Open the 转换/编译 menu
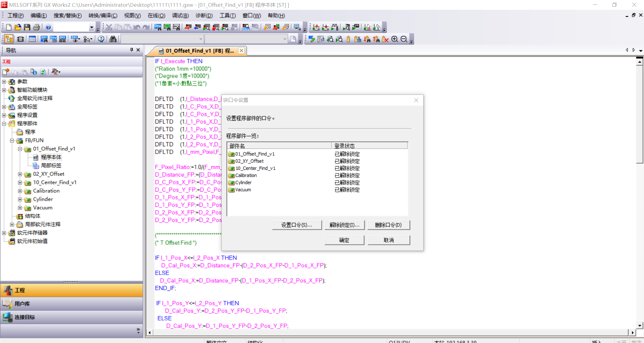This screenshot has height=343, width=644. (x=103, y=15)
